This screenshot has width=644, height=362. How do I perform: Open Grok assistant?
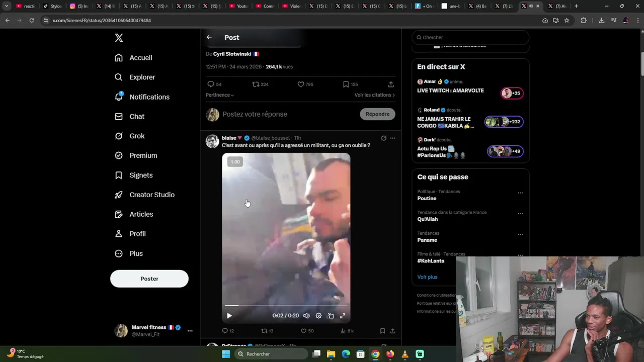point(129,136)
